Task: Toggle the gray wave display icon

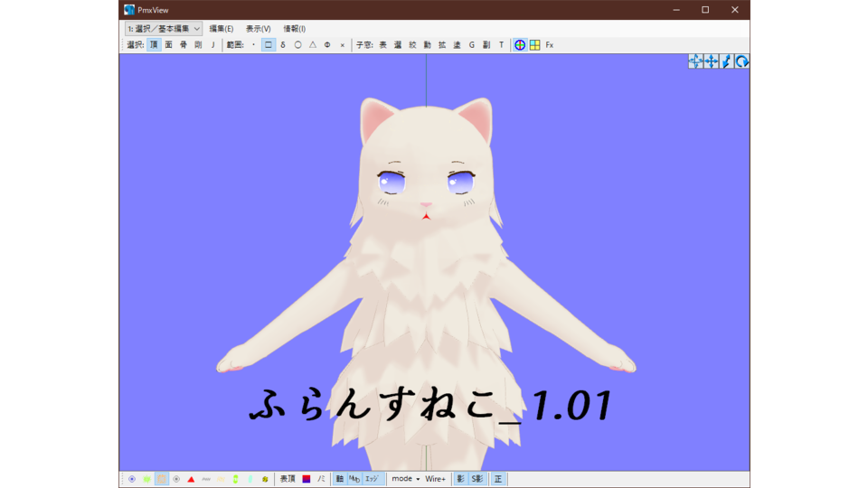Action: pos(206,479)
